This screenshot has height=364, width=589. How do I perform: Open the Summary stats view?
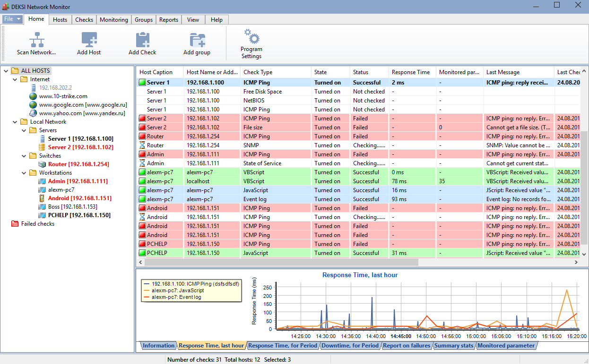[453, 345]
